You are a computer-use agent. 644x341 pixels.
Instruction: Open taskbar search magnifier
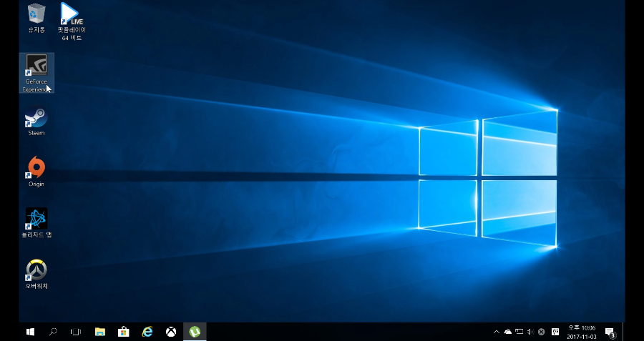coord(53,332)
